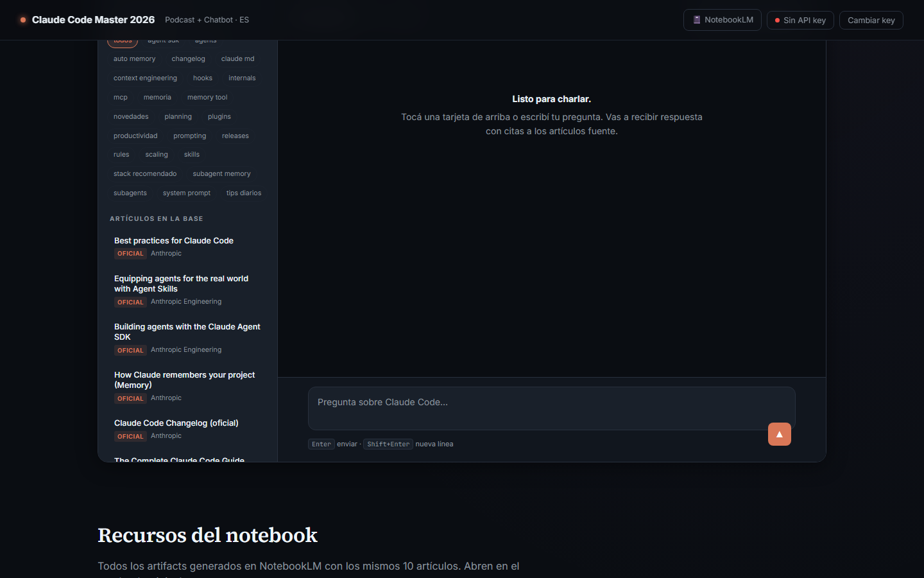The width and height of the screenshot is (924, 578).
Task: Select the mcp tag
Action: click(x=121, y=97)
